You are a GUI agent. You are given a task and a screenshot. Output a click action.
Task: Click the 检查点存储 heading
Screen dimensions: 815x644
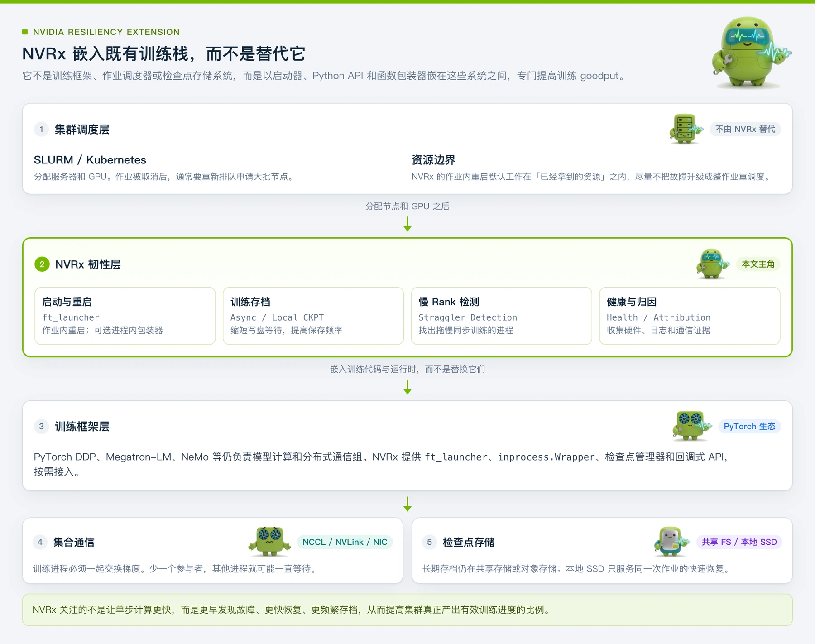(468, 542)
